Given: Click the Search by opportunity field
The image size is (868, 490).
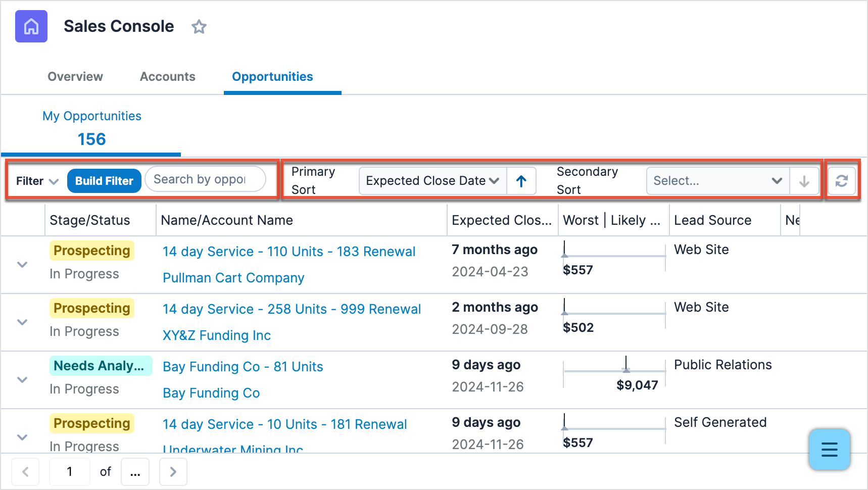Looking at the screenshot, I should pos(205,179).
